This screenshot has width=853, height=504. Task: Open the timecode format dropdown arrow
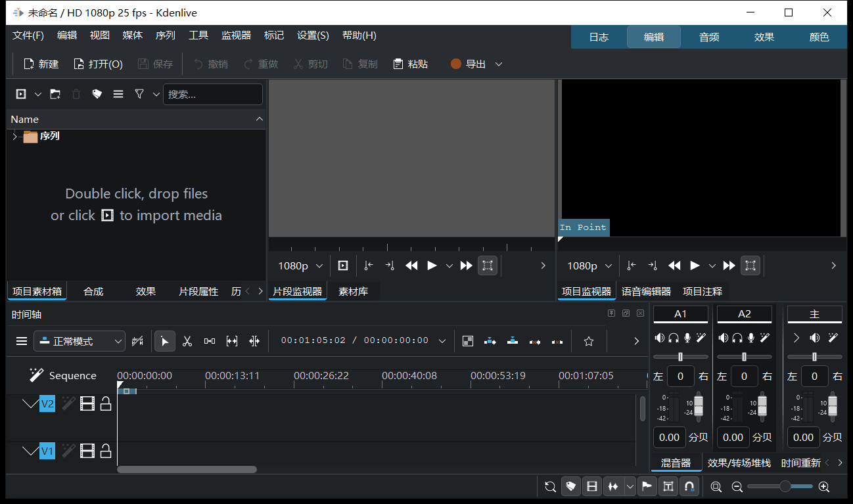(442, 341)
